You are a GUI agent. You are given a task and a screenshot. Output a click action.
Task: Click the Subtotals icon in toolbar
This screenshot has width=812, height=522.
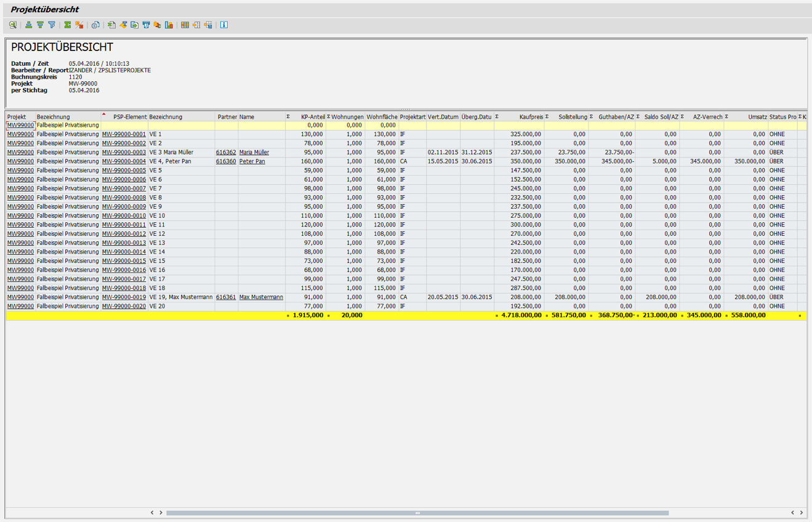[79, 25]
